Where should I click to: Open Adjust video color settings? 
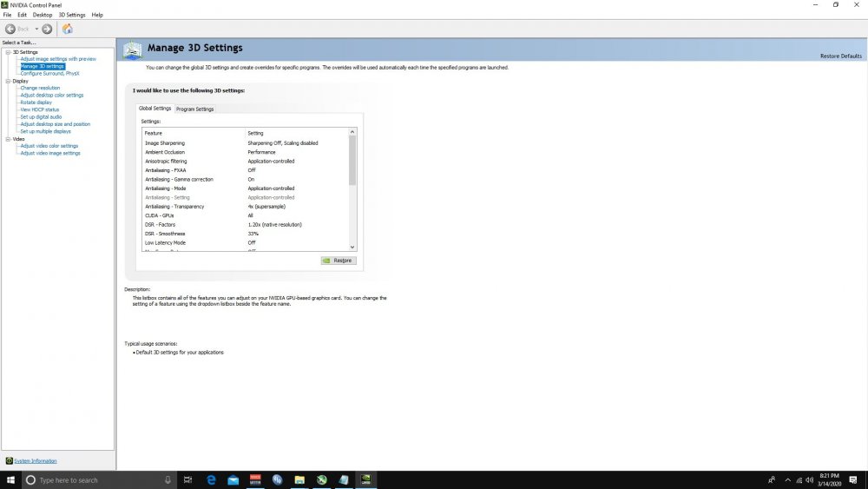[x=49, y=146]
